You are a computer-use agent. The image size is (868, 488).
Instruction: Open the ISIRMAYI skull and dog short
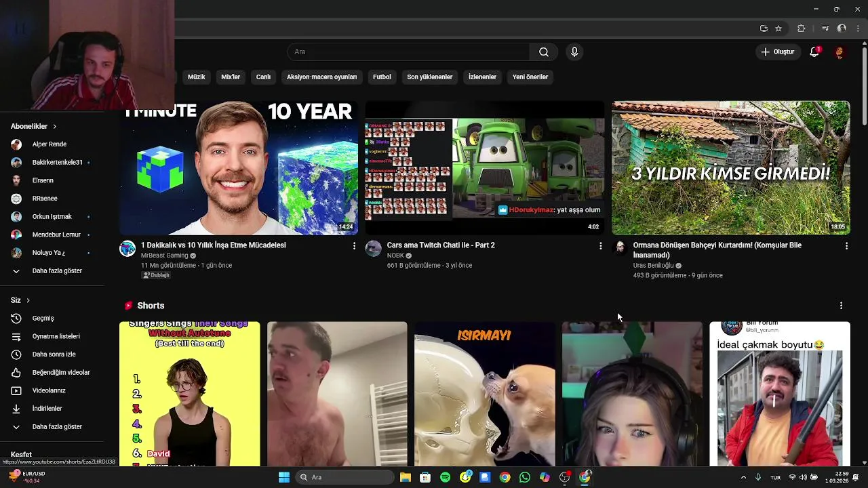[485, 394]
